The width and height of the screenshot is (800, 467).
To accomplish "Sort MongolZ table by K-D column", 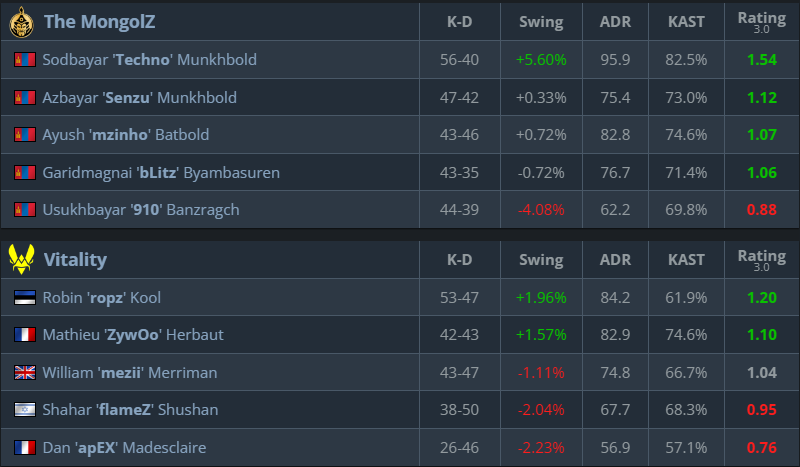I will (x=459, y=21).
